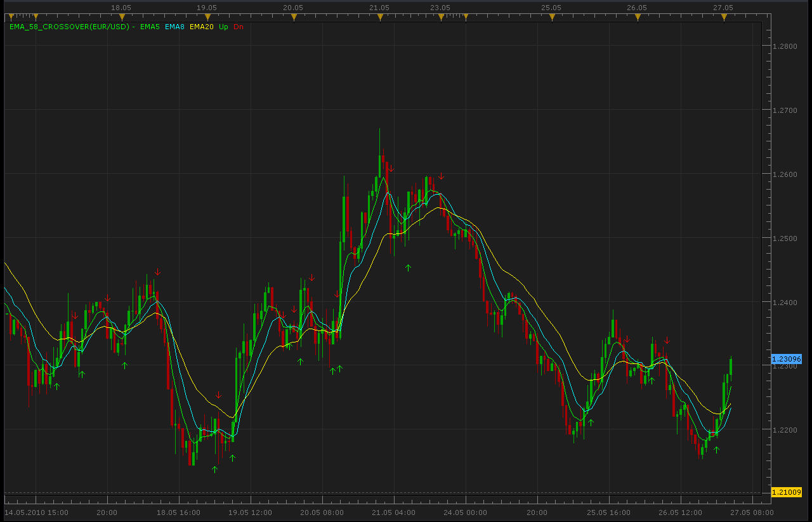Image resolution: width=812 pixels, height=522 pixels.
Task: Click the 27.05 08:00 time axis label
Action: 752,512
